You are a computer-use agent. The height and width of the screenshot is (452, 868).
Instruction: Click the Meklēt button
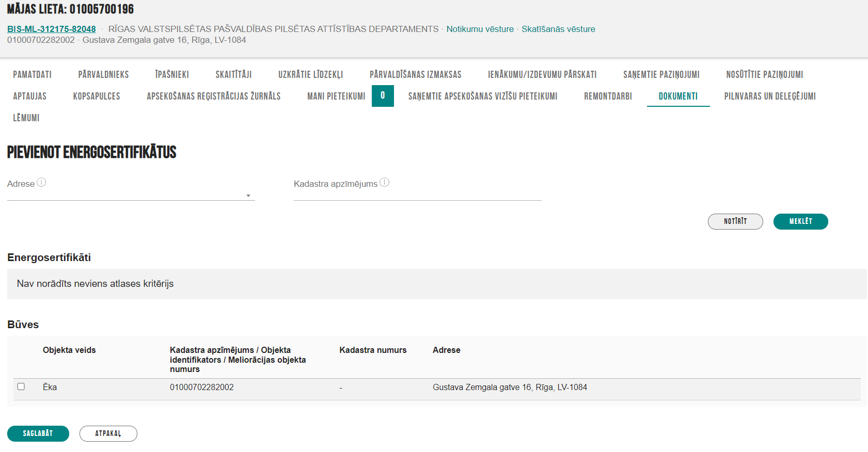pyautogui.click(x=801, y=221)
